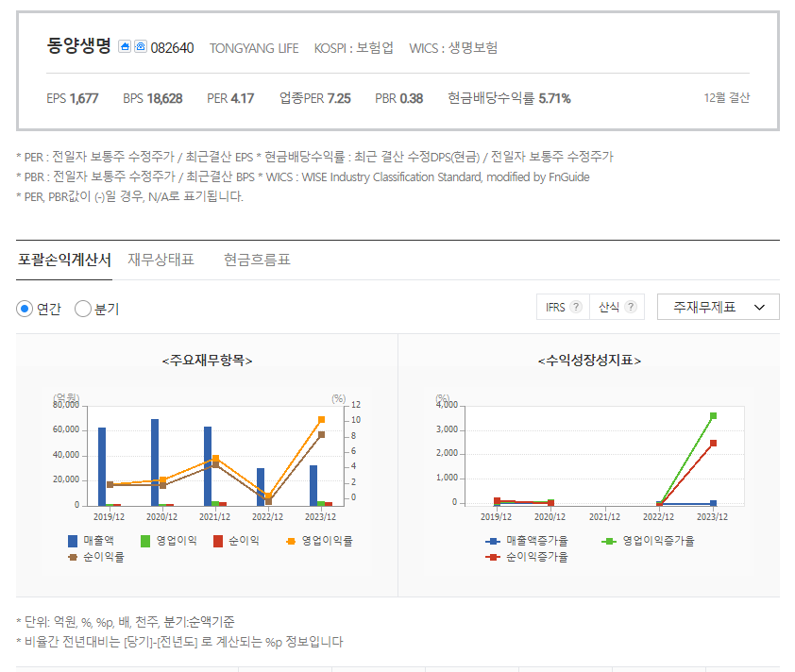Click the TONGYANG LIFE text
This screenshot has width=795, height=672.
click(254, 48)
